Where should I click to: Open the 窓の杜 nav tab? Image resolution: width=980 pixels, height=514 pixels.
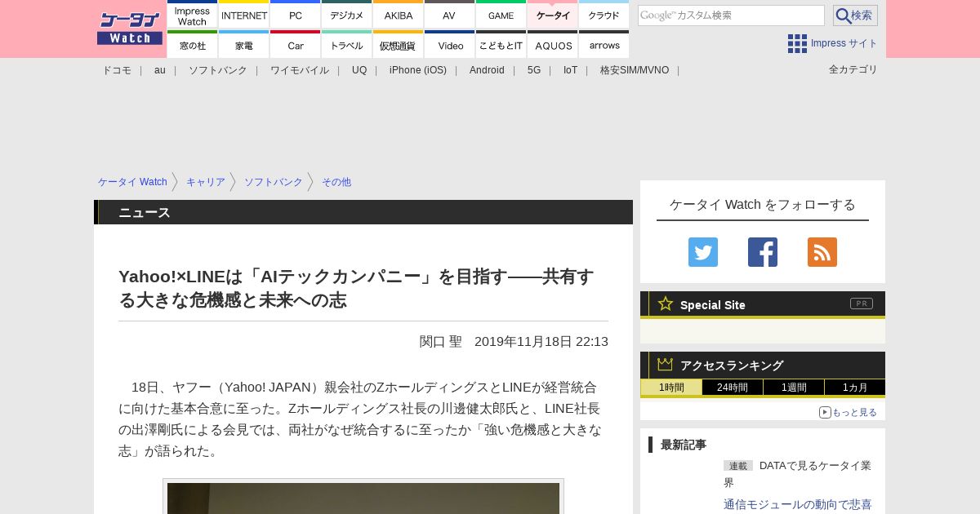[x=192, y=45]
